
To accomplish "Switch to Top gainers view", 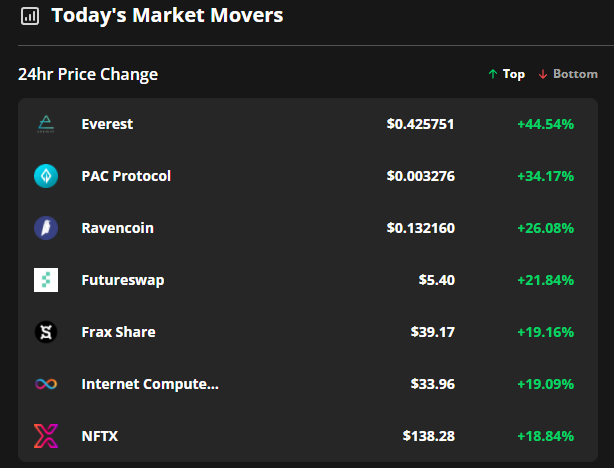I will coord(506,74).
